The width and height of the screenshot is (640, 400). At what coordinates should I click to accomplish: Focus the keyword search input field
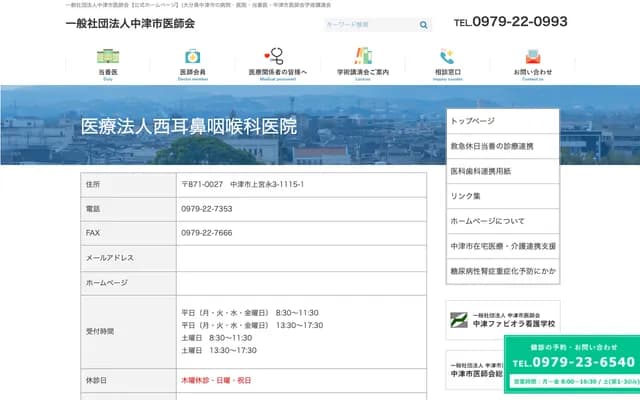click(x=370, y=23)
